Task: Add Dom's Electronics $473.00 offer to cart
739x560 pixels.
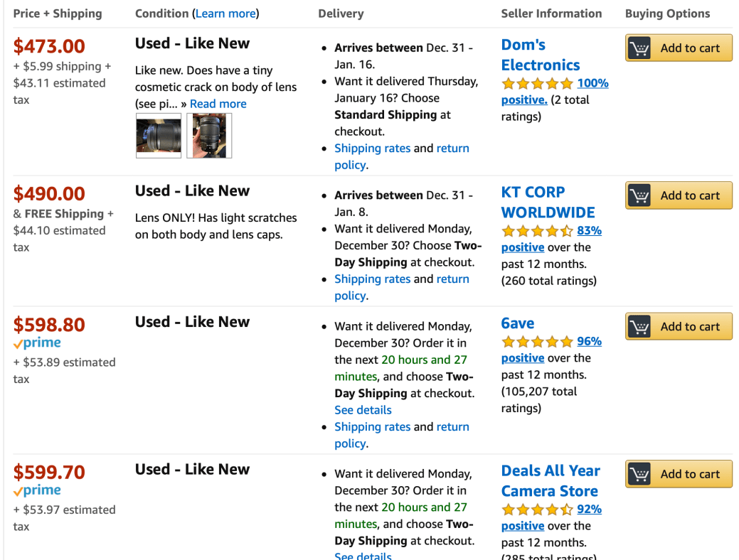Action: (679, 48)
